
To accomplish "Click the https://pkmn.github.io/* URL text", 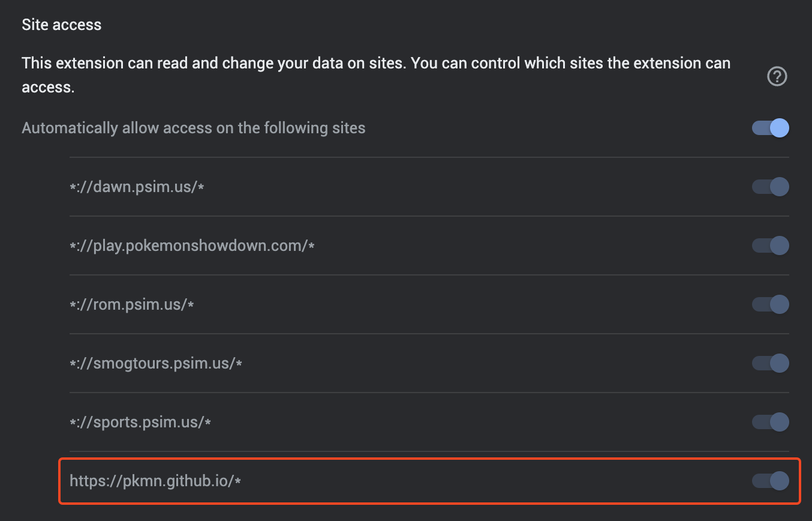I will point(155,481).
